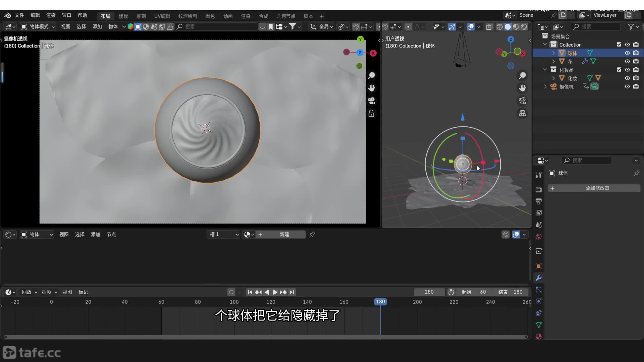Open the Particles properties tab
Viewport: 644px width, 362px height.
[539, 290]
